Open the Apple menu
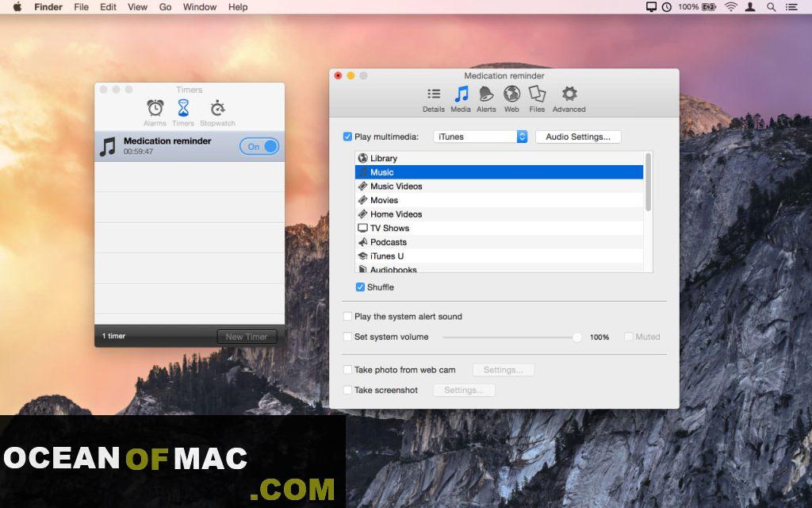 [17, 6]
